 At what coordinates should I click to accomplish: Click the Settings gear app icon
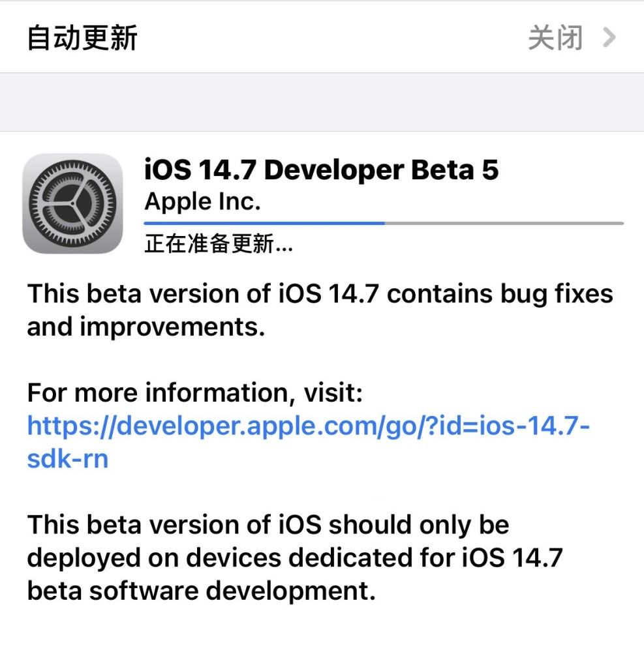[x=73, y=203]
